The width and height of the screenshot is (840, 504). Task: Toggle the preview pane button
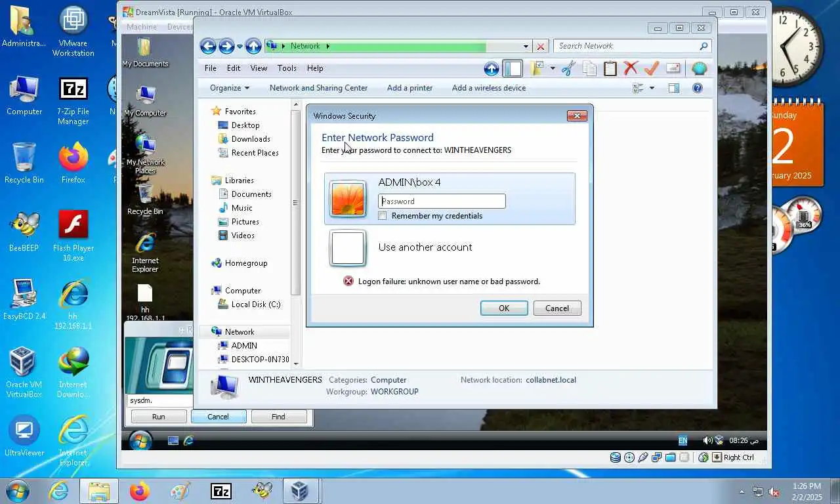click(674, 88)
